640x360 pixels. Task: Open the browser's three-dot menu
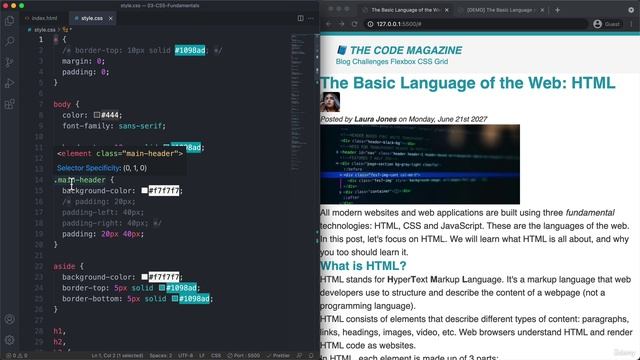pos(631,24)
